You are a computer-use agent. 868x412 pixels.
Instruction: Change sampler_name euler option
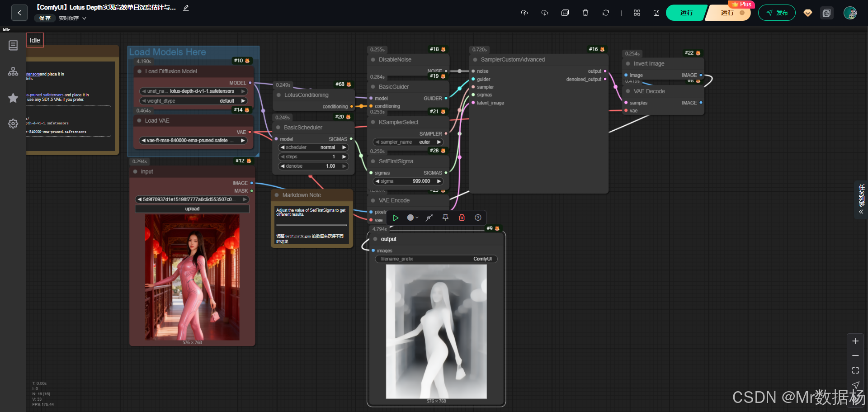pos(408,142)
